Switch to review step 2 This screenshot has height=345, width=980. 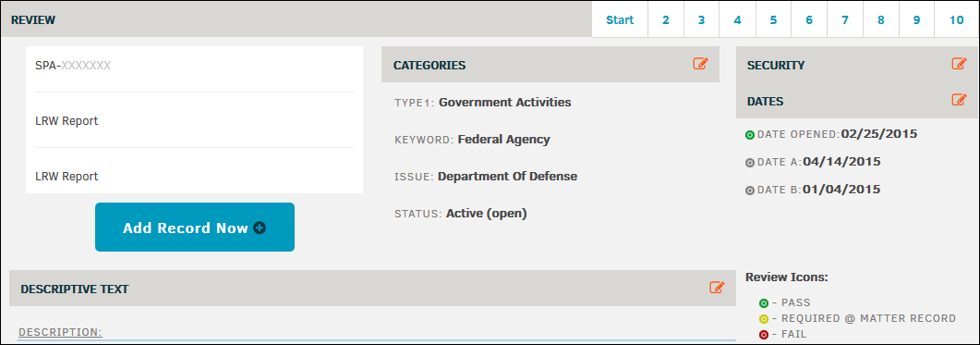tap(666, 20)
